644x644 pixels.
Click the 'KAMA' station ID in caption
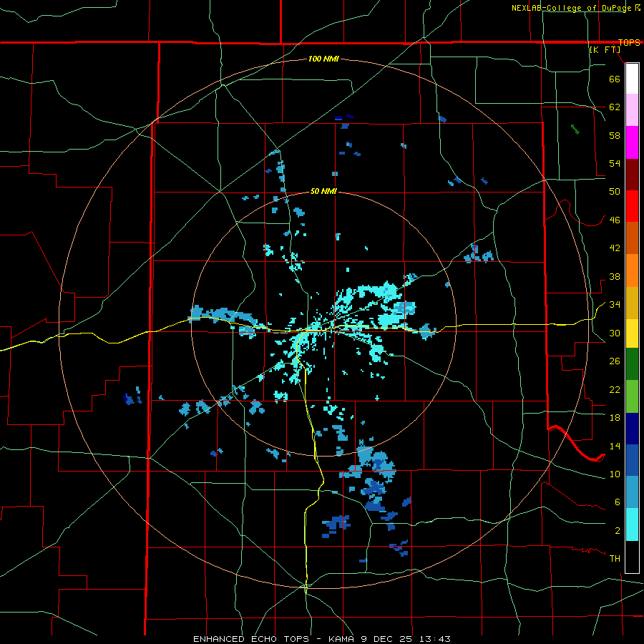pyautogui.click(x=342, y=639)
